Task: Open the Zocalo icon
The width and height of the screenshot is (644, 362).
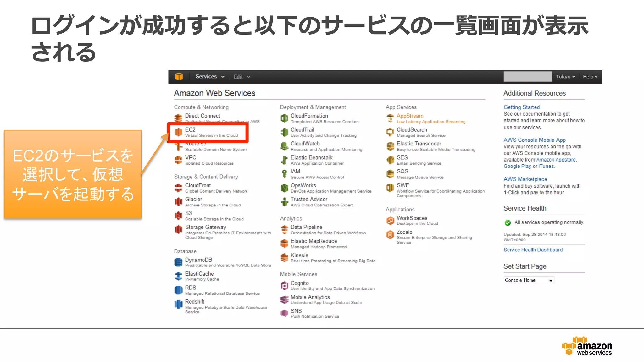Action: tap(390, 234)
